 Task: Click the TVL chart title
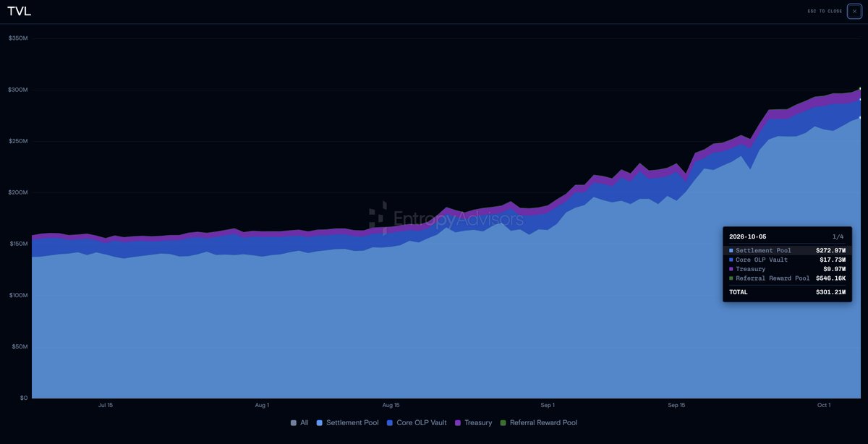[x=19, y=12]
